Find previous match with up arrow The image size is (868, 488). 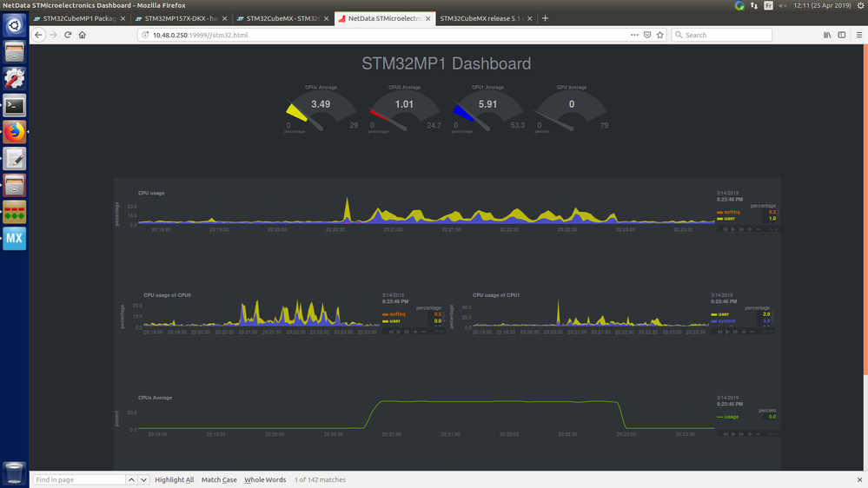[x=131, y=479]
